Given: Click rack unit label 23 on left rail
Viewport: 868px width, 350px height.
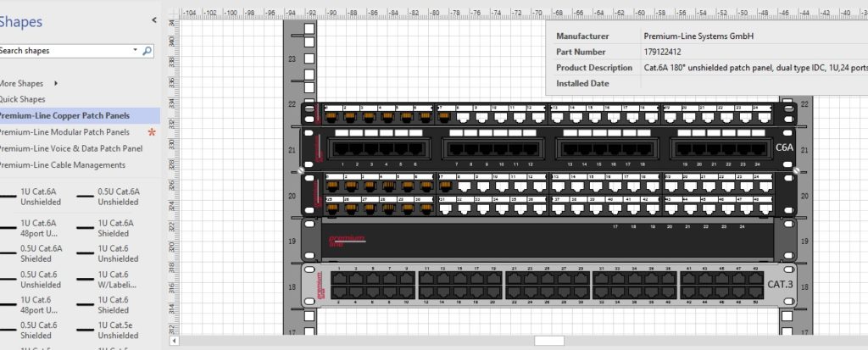Looking at the screenshot, I should (x=292, y=58).
